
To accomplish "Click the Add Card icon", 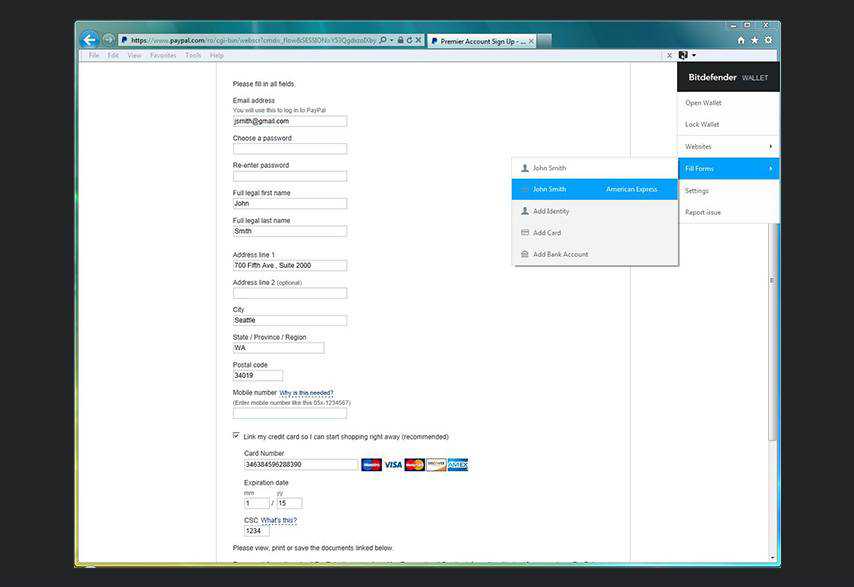I will click(525, 233).
